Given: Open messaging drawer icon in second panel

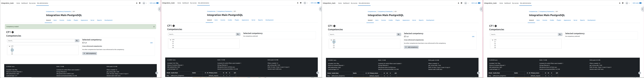Looking at the screenshot, I should (x=301, y=3).
